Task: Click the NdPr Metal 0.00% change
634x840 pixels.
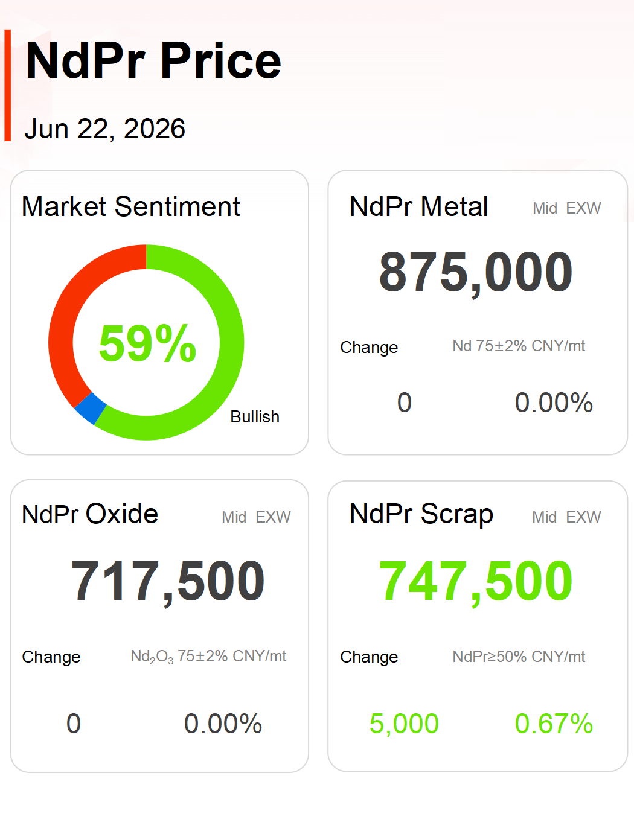Action: click(554, 402)
